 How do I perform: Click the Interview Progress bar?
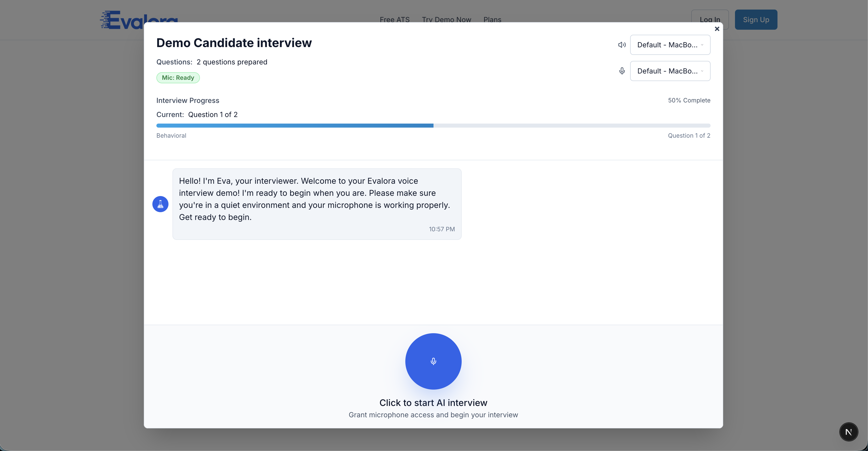433,125
